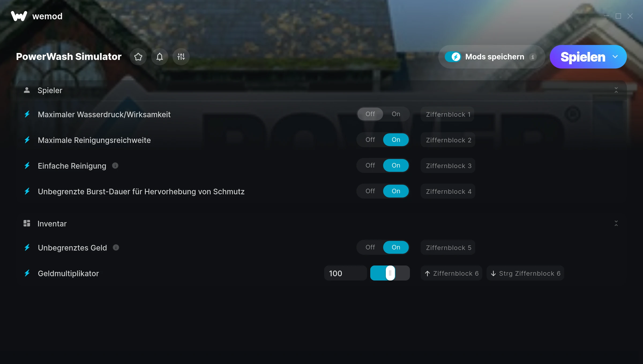Change the Ziffernblock 4 hotkey
This screenshot has width=643, height=364.
[448, 191]
